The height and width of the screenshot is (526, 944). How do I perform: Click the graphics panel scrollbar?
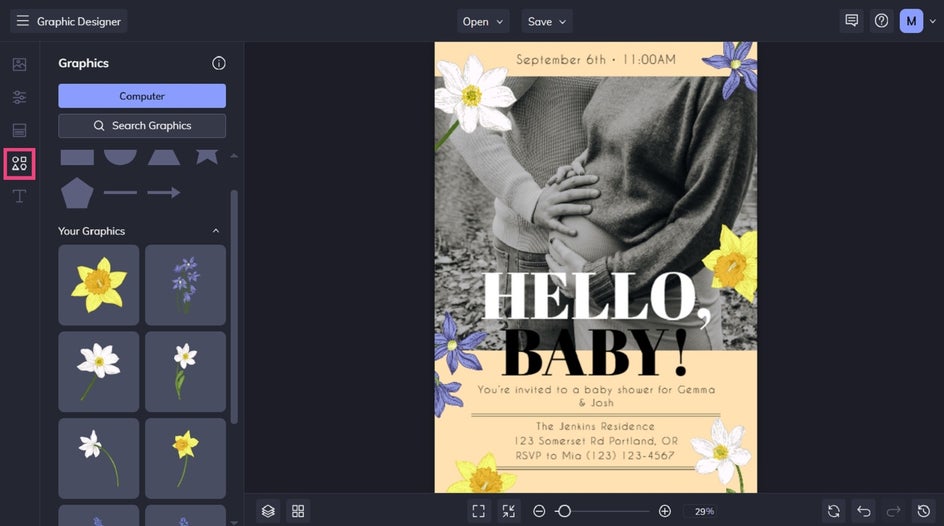[234, 307]
